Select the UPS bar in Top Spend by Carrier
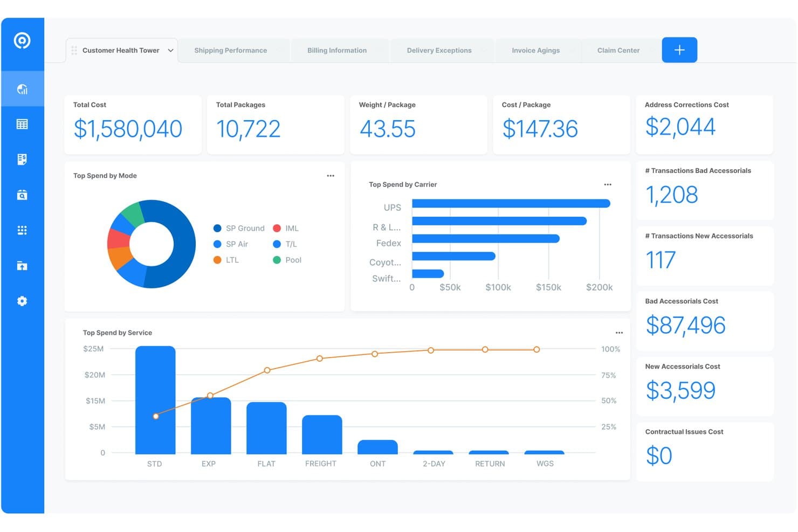The image size is (798, 532). coord(511,204)
